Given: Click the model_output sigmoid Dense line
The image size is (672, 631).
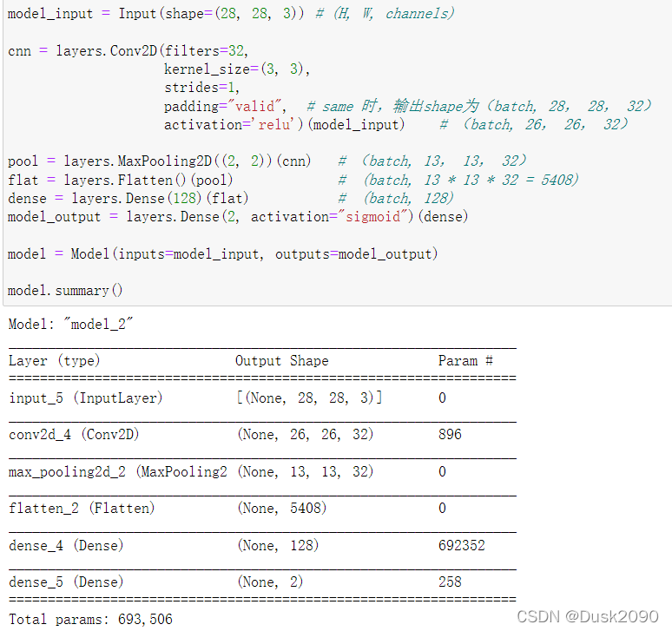Looking at the screenshot, I should point(238,217).
